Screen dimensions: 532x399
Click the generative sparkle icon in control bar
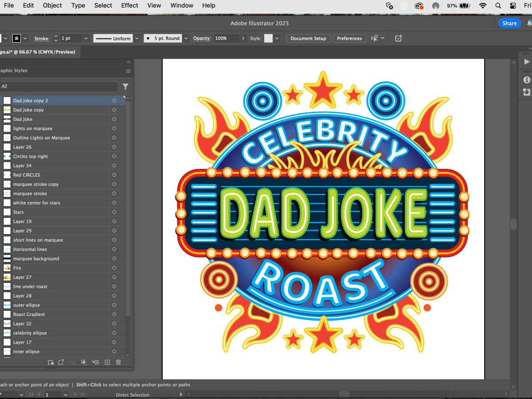tap(398, 39)
